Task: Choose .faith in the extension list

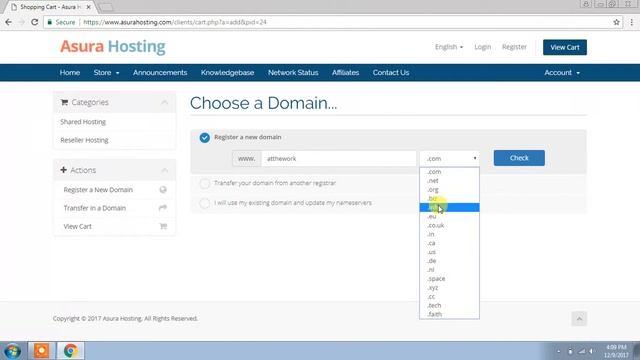Action: [449, 314]
